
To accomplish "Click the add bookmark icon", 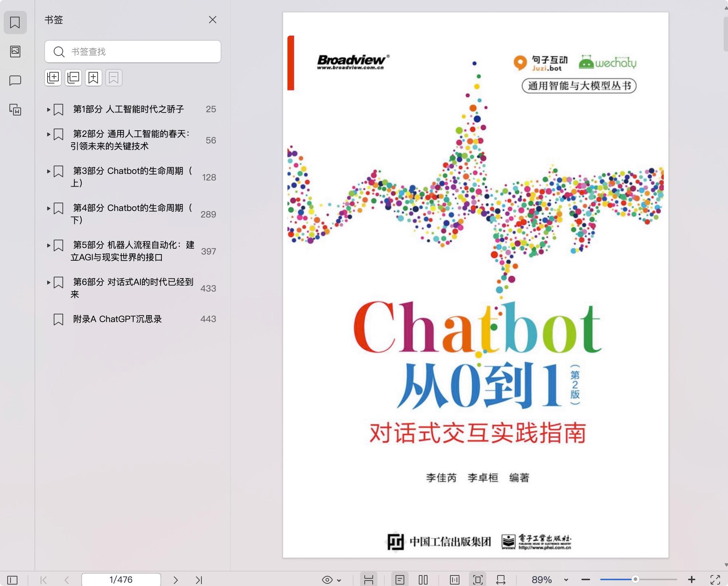I will point(94,78).
